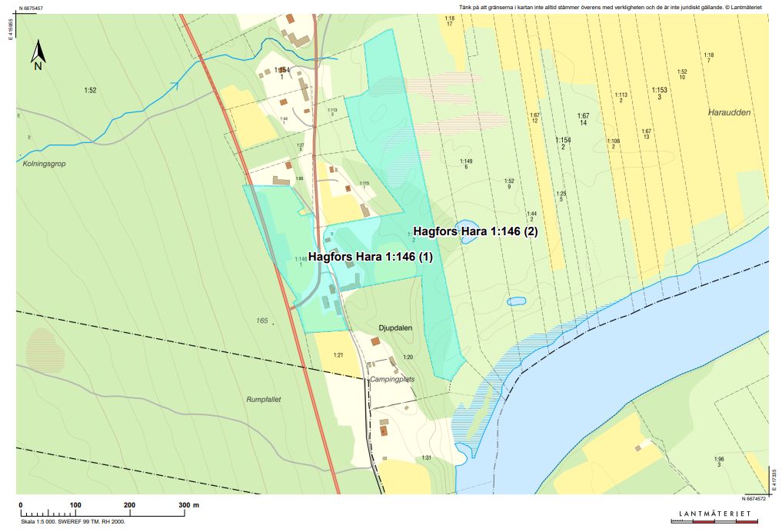
Task: Click the Haraudden place name
Action: [x=729, y=112]
